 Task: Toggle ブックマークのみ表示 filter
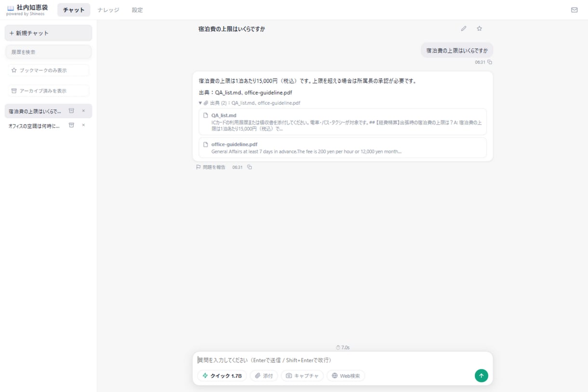tap(48, 70)
